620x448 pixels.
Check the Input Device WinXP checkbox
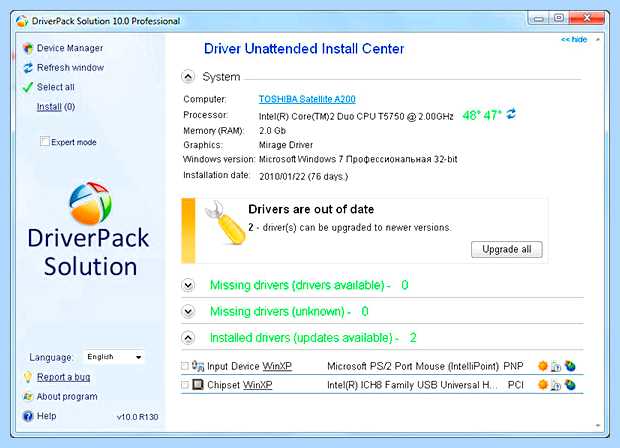185,366
